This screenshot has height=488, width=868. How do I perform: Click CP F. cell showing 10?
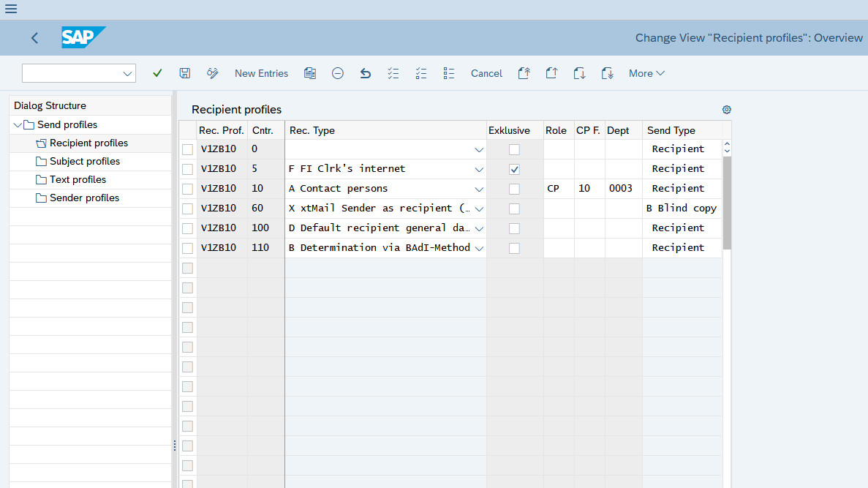(x=589, y=188)
